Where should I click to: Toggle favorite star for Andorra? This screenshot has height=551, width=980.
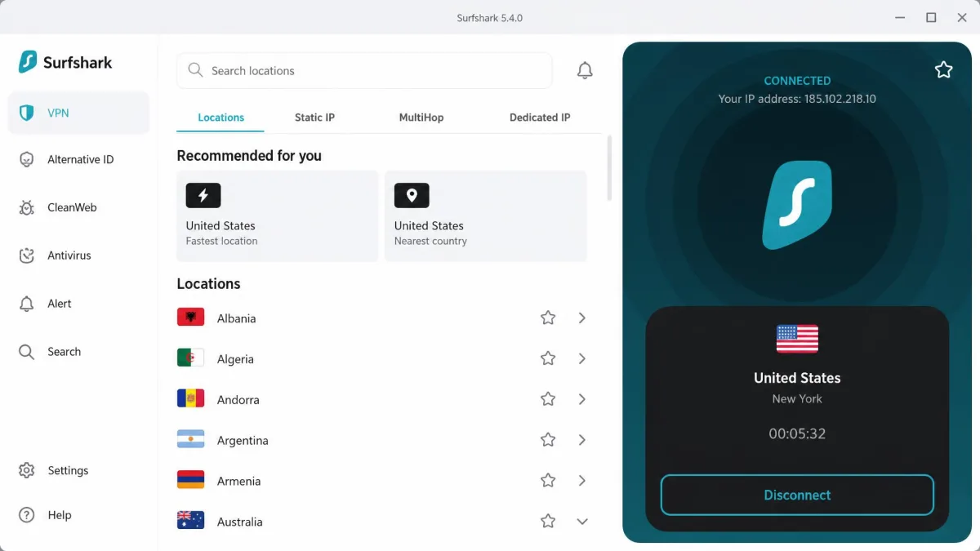548,399
